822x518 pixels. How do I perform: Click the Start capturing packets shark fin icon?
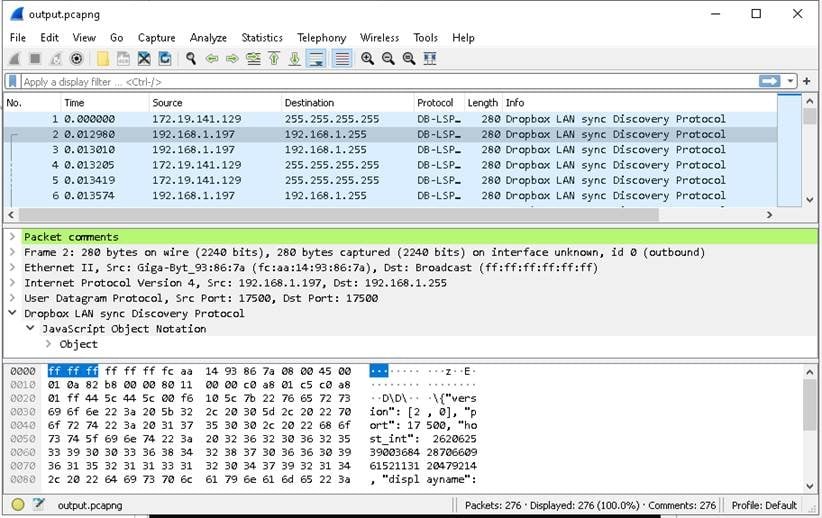(x=15, y=59)
